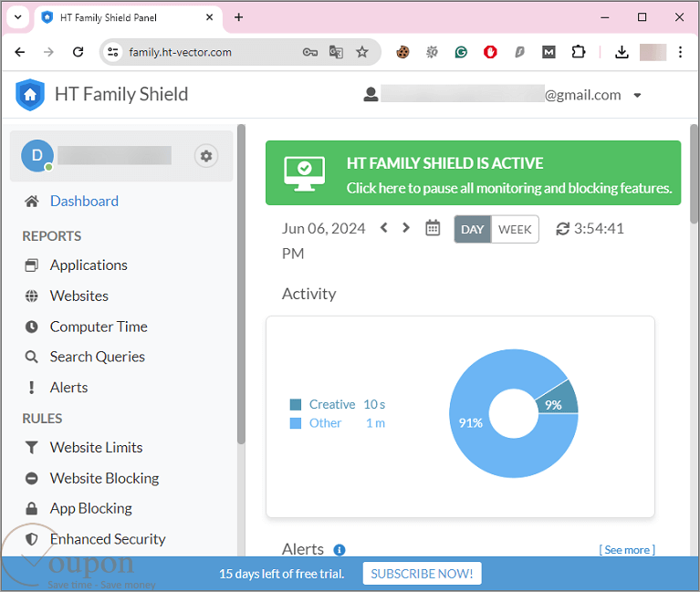The image size is (700, 592).
Task: Click the Websites globe icon
Action: [x=31, y=296]
